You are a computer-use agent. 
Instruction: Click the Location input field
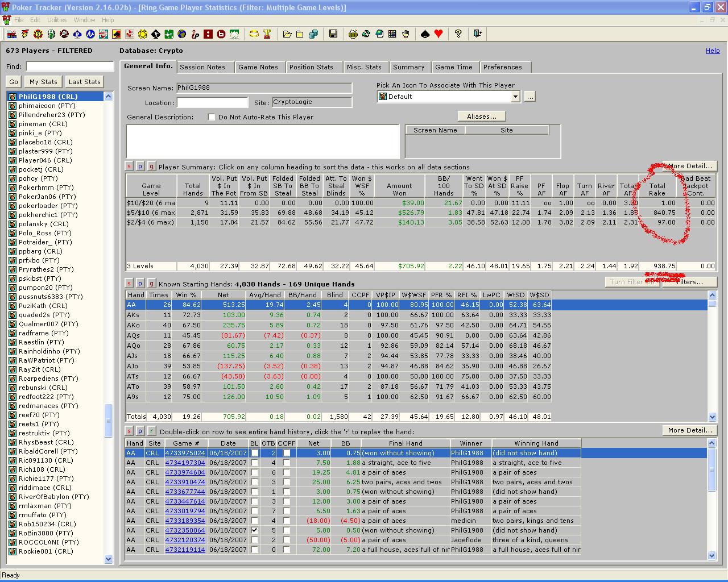coord(212,103)
